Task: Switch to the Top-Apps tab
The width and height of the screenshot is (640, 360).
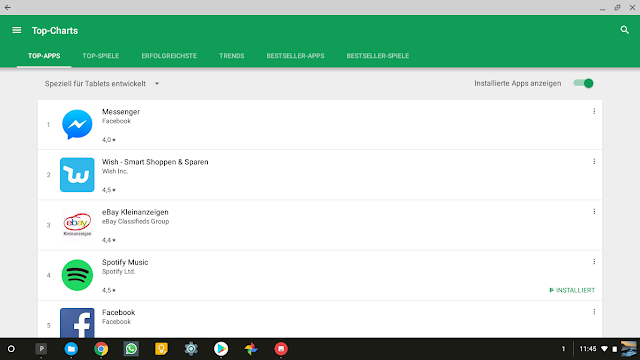Action: point(44,56)
